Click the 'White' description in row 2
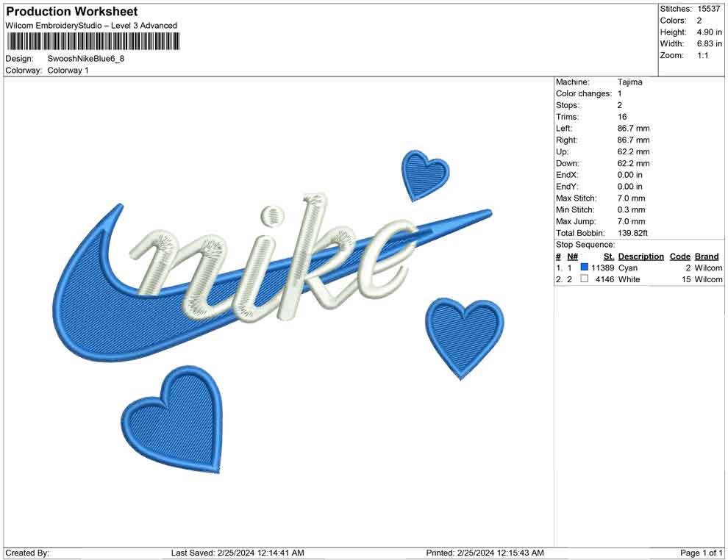728x560 pixels. tap(629, 279)
